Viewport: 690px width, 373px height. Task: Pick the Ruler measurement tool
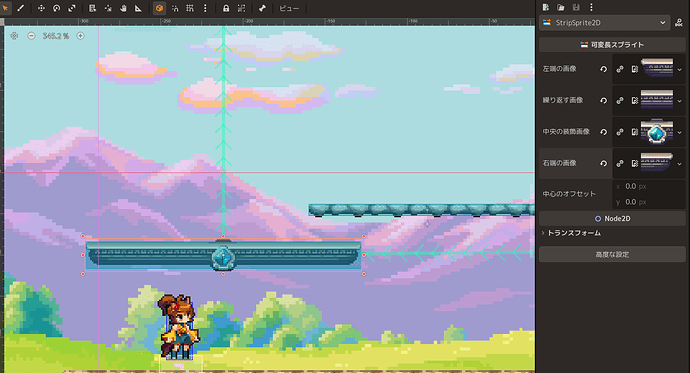click(138, 8)
